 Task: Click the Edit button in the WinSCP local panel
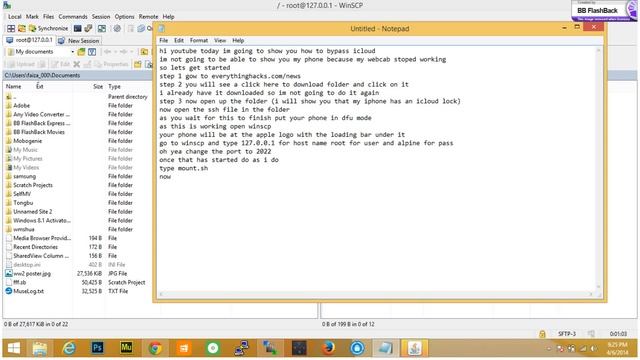(x=60, y=64)
